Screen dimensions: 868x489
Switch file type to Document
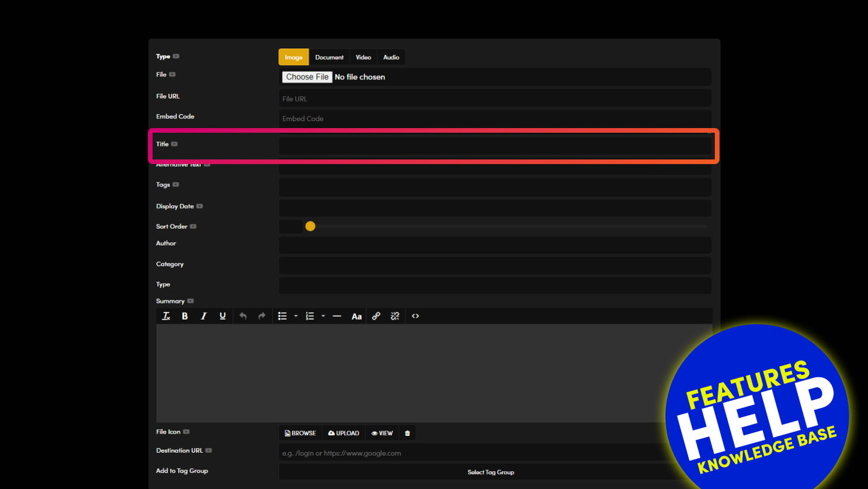pos(329,57)
